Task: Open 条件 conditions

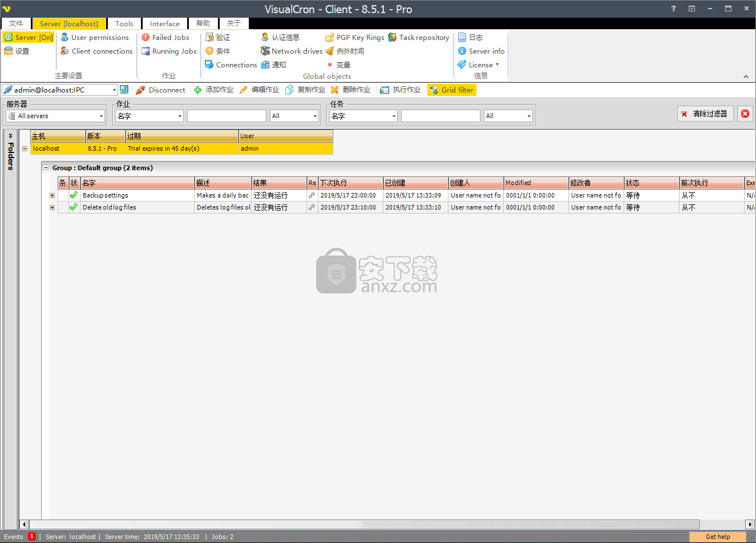Action: tap(217, 51)
